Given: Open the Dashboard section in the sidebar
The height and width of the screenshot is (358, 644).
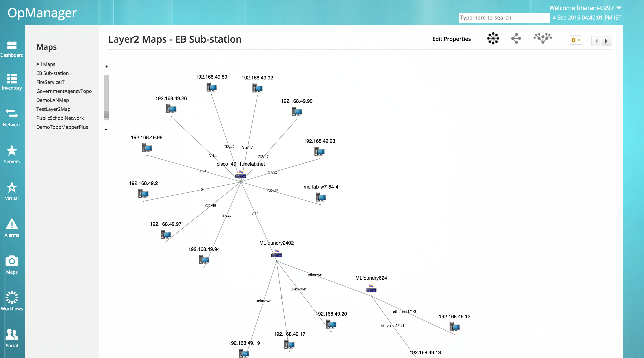Looking at the screenshot, I should tap(12, 49).
